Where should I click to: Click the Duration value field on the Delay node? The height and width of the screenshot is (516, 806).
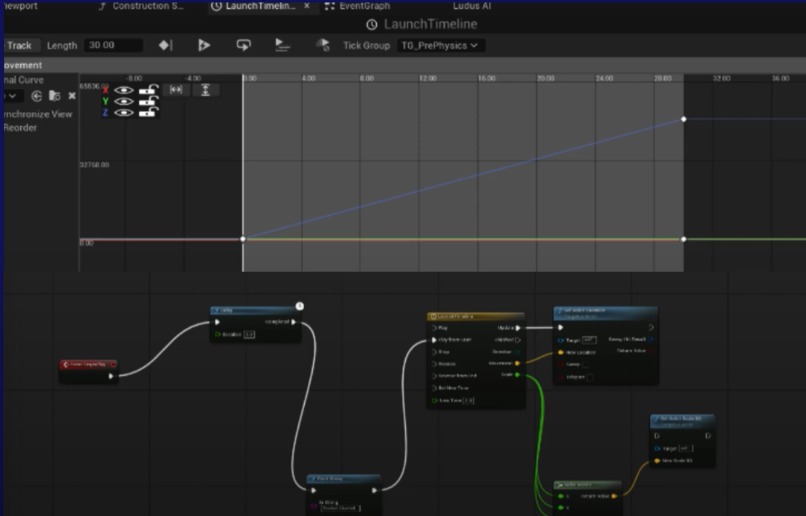click(249, 335)
